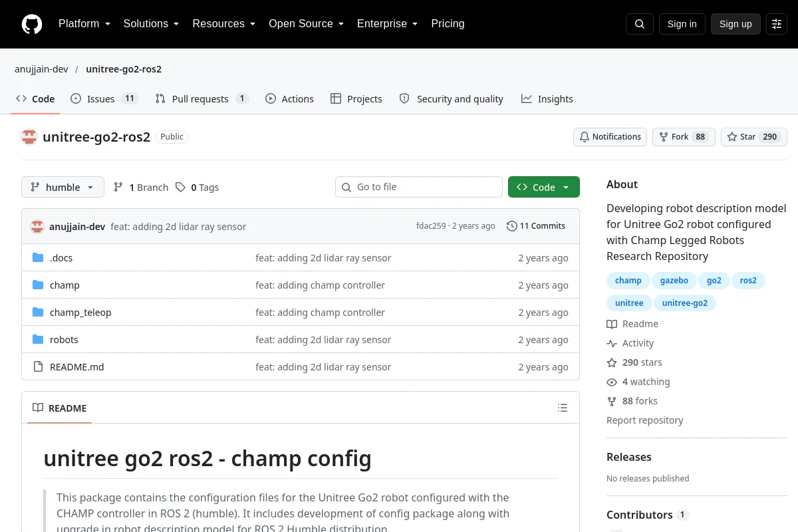This screenshot has height=532, width=798.
Task: Open the green Code dropdown button
Action: point(544,188)
